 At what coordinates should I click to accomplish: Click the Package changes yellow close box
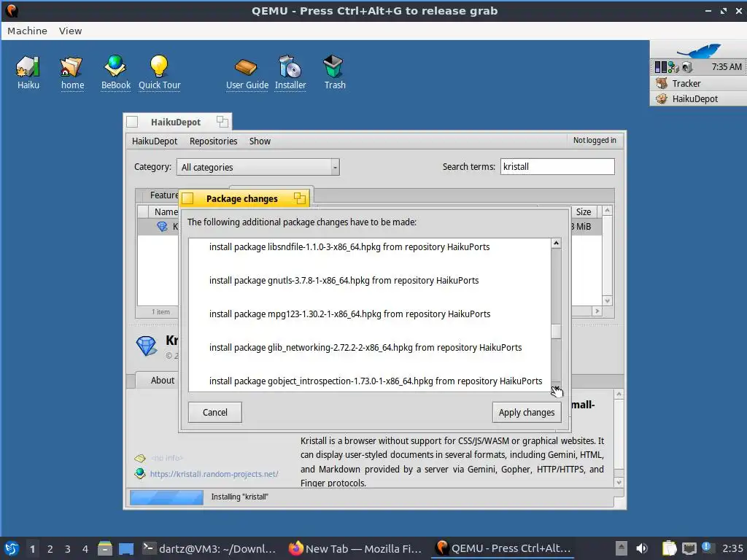187,198
